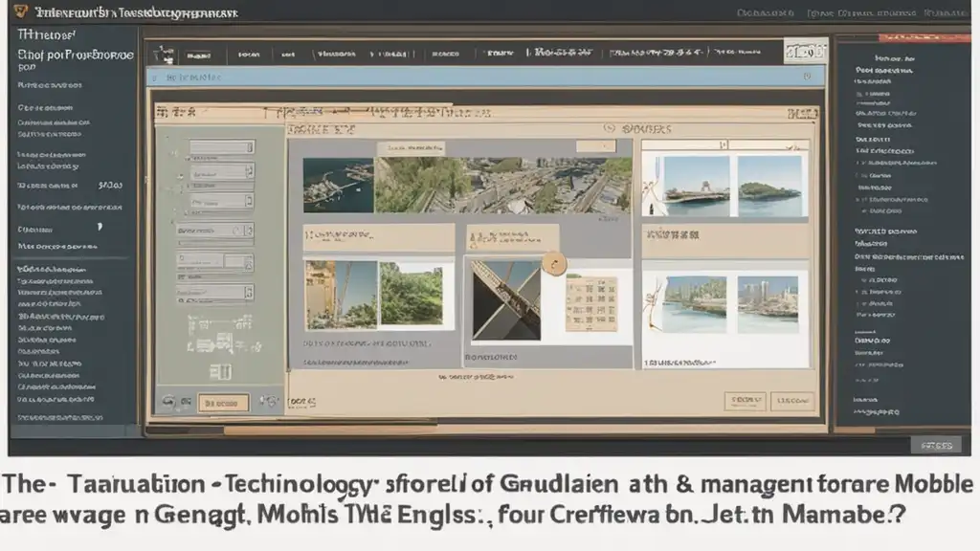This screenshot has width=980, height=551.
Task: Open the first dropdown field in left panel
Action: click(x=220, y=148)
